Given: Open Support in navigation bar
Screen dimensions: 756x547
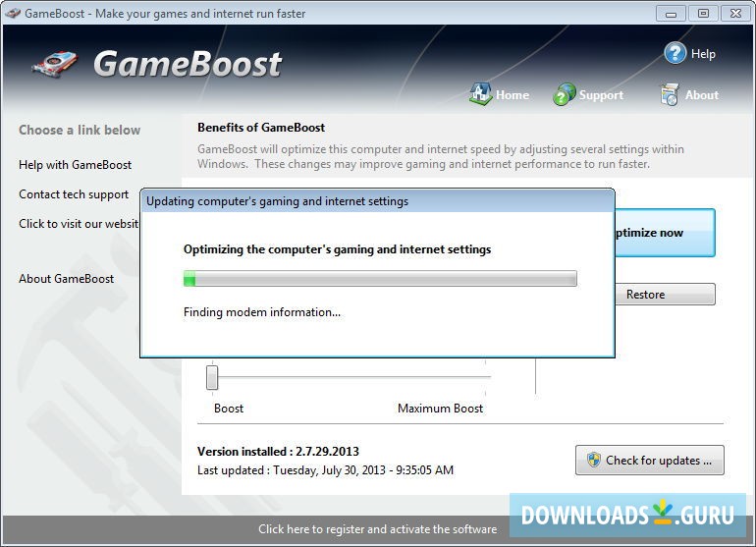Looking at the screenshot, I should pos(601,95).
